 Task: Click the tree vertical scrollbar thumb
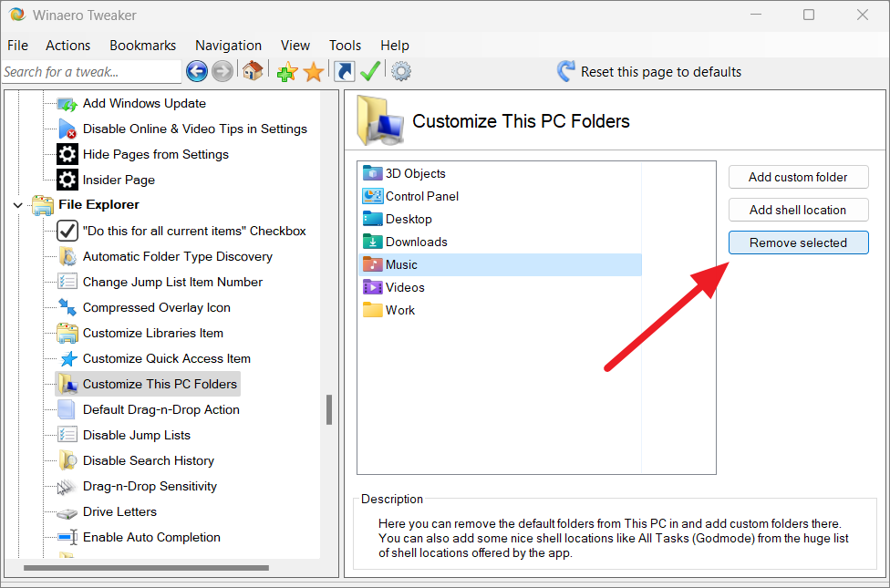point(329,410)
